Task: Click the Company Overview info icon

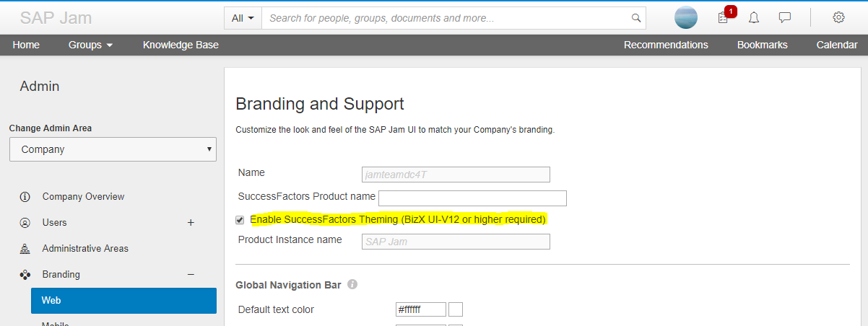Action: pos(25,197)
